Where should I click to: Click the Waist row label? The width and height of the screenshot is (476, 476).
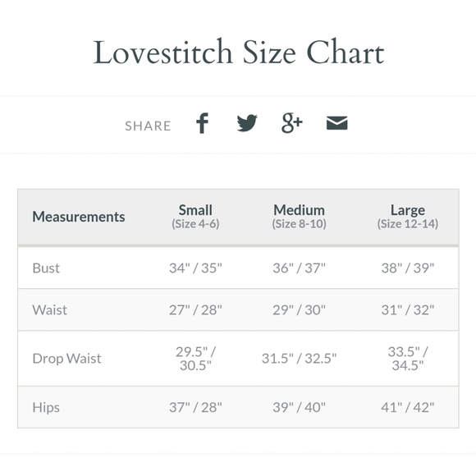[x=50, y=310]
